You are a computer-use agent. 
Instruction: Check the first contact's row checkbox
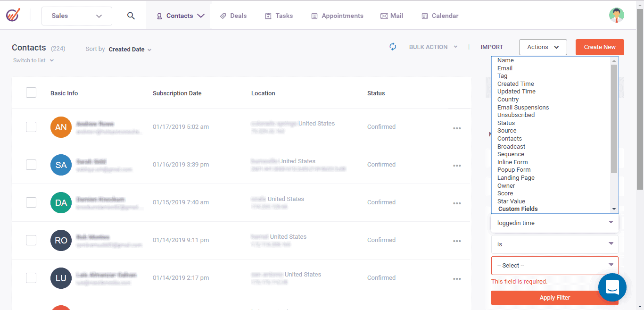[31, 126]
